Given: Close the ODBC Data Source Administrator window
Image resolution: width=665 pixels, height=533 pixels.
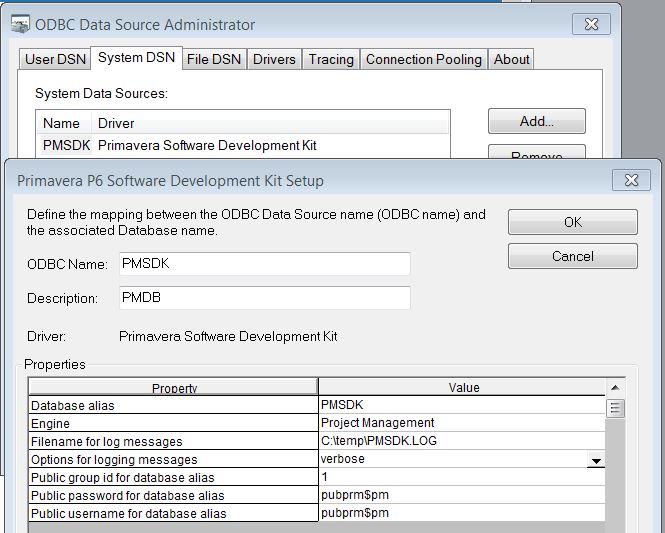Looking at the screenshot, I should pyautogui.click(x=591, y=24).
